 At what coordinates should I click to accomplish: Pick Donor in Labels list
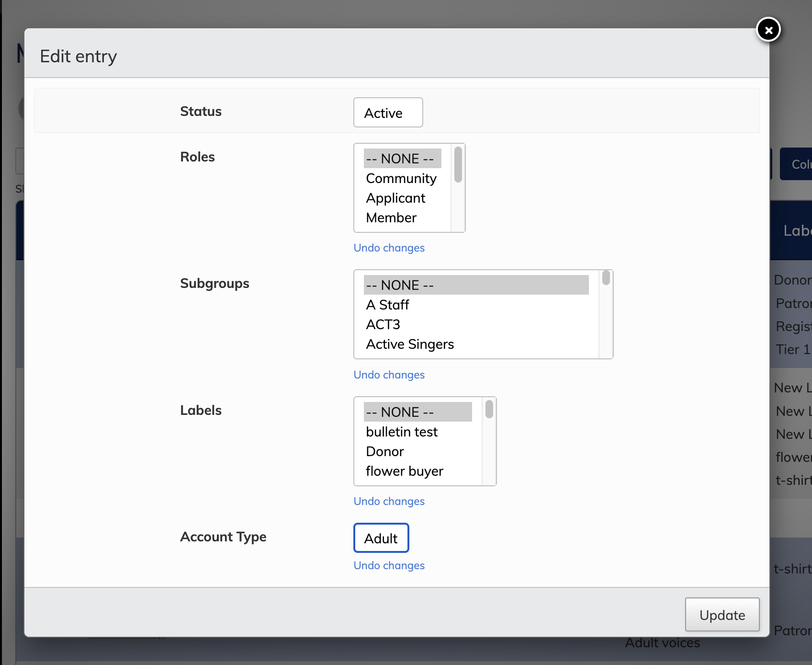[x=385, y=451]
